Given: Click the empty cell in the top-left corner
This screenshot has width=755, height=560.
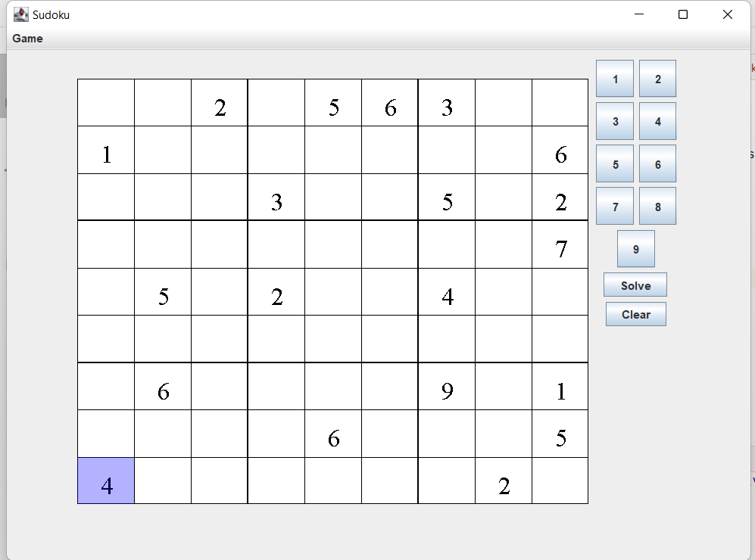Looking at the screenshot, I should point(105,102).
